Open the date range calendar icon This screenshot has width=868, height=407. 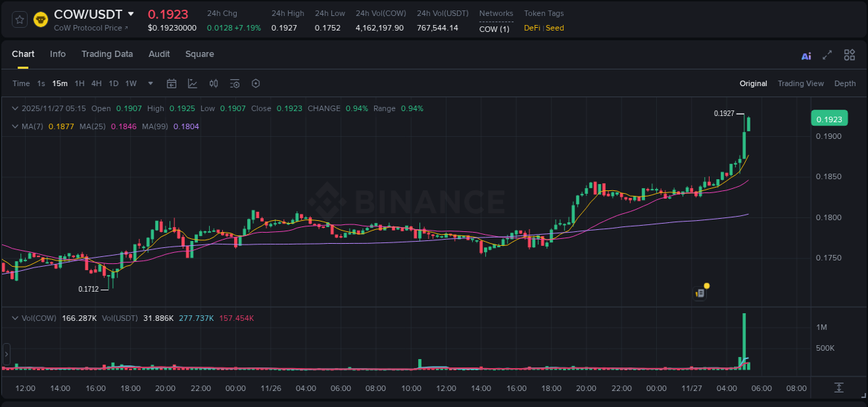pos(172,83)
